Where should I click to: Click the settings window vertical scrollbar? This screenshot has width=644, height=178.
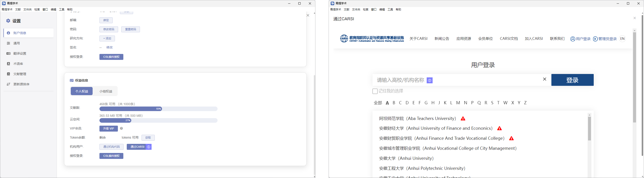pos(314,125)
